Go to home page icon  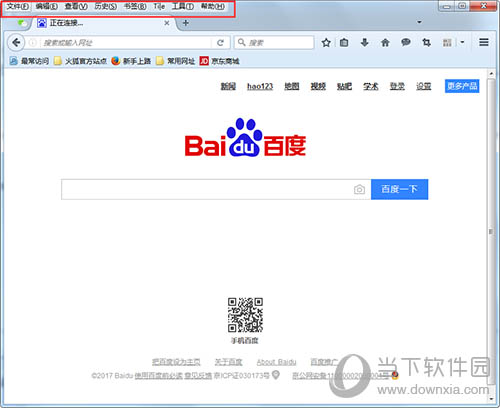pos(385,42)
